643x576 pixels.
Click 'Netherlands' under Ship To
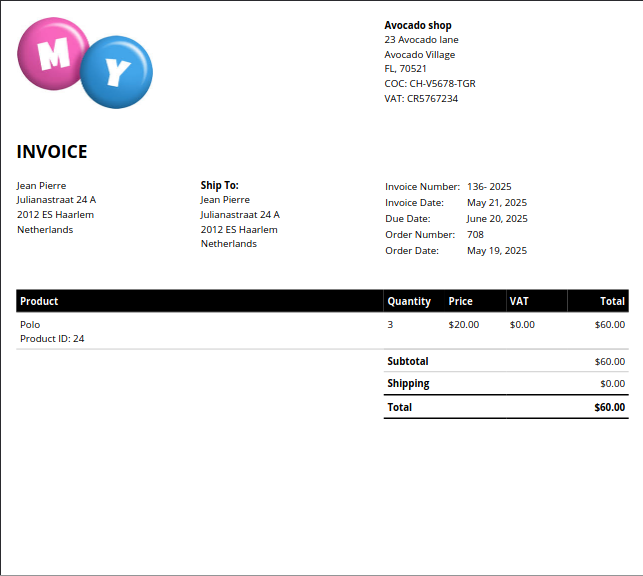pyautogui.click(x=229, y=244)
